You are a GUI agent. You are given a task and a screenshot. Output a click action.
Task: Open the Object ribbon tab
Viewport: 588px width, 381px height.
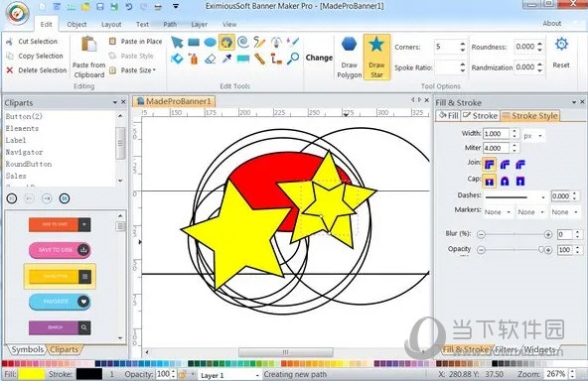[76, 25]
